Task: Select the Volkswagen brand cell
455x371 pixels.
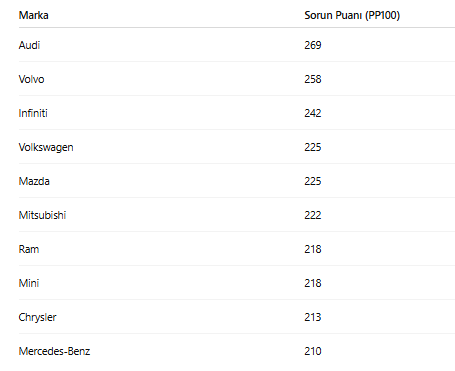Action: pyautogui.click(x=46, y=147)
